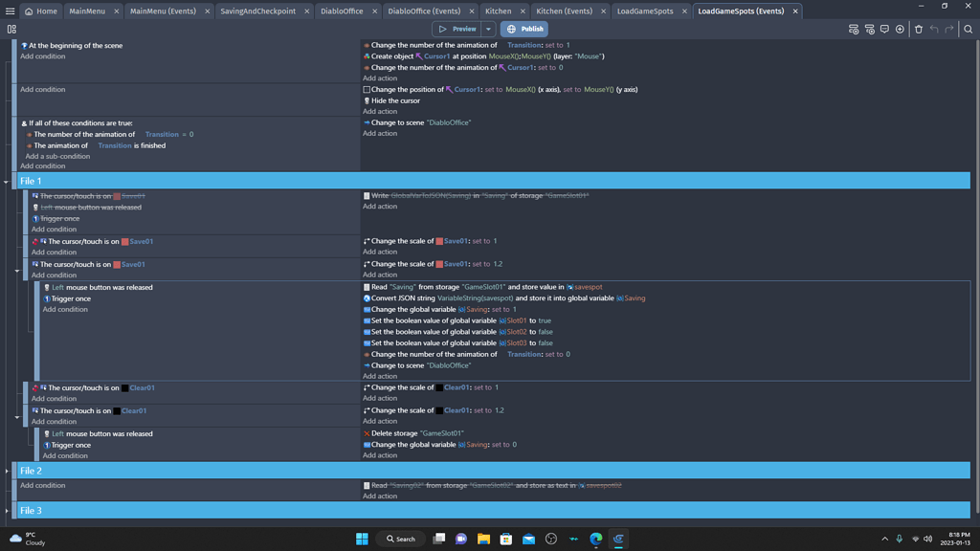
Task: Delete selection using the trash icon
Action: pyautogui.click(x=918, y=29)
